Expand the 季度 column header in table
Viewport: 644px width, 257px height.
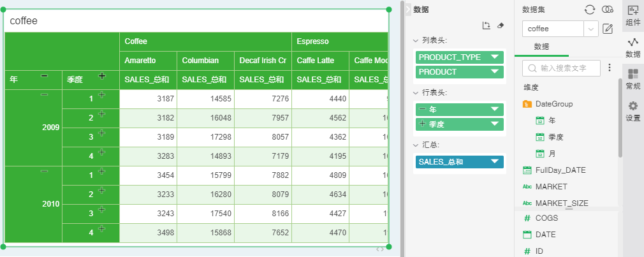(x=101, y=76)
